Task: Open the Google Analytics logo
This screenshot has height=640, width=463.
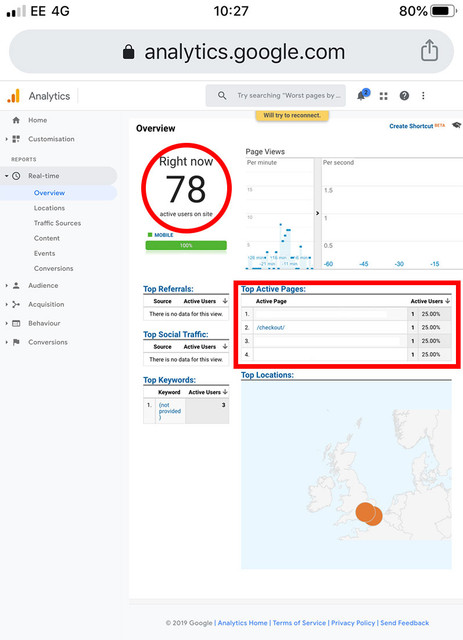Action: tap(13, 96)
